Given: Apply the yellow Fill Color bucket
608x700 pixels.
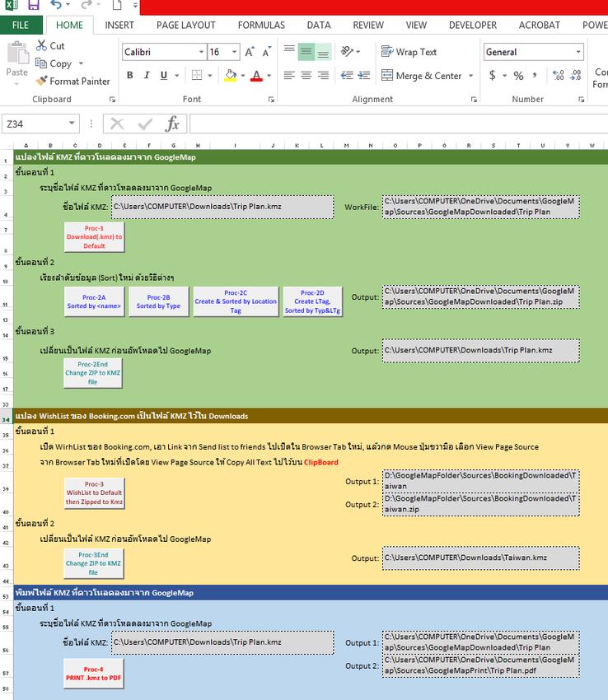Looking at the screenshot, I should [x=231, y=75].
